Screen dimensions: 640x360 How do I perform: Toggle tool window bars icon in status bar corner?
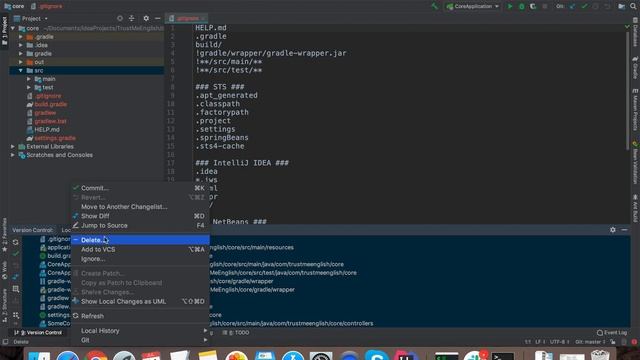point(5,342)
